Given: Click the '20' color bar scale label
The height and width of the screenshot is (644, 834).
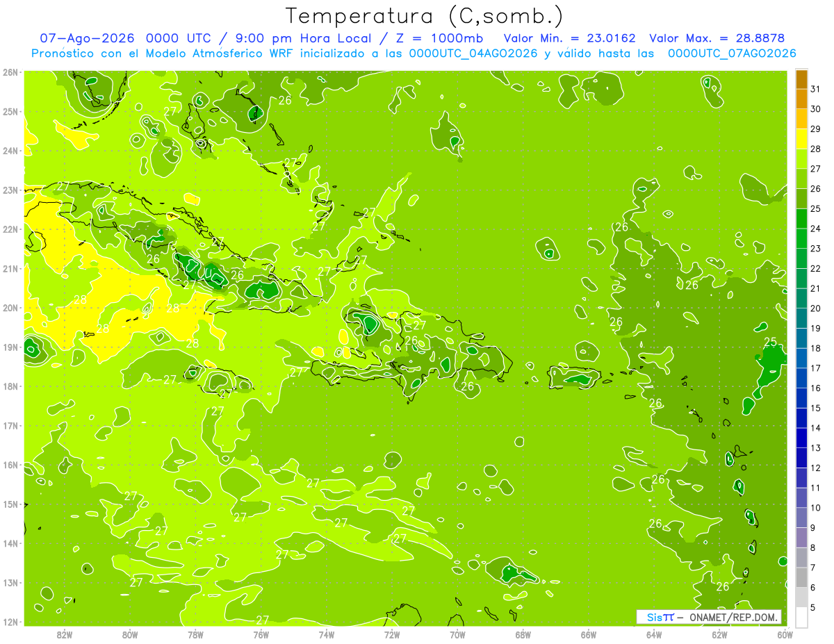Looking at the screenshot, I should tap(815, 308).
